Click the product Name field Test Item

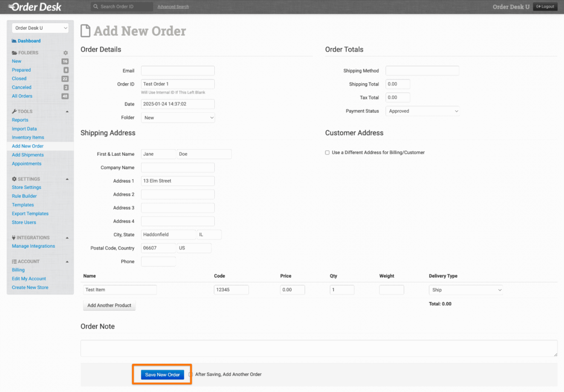(120, 290)
